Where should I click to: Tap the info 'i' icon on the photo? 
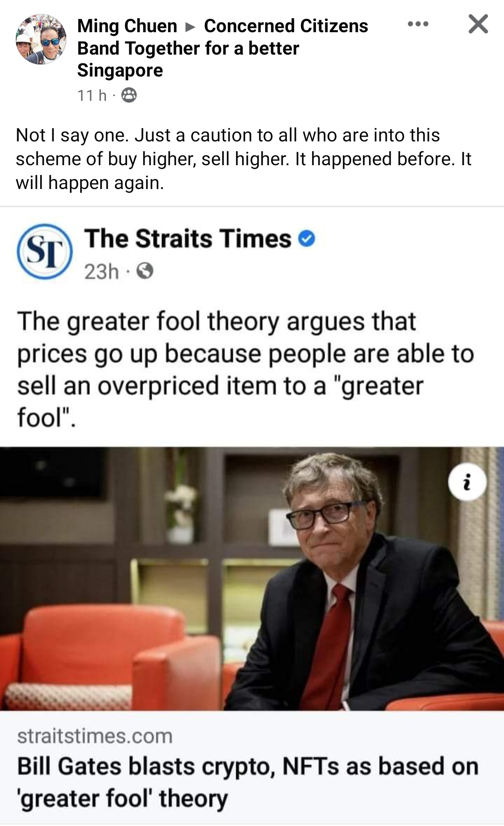(x=467, y=482)
